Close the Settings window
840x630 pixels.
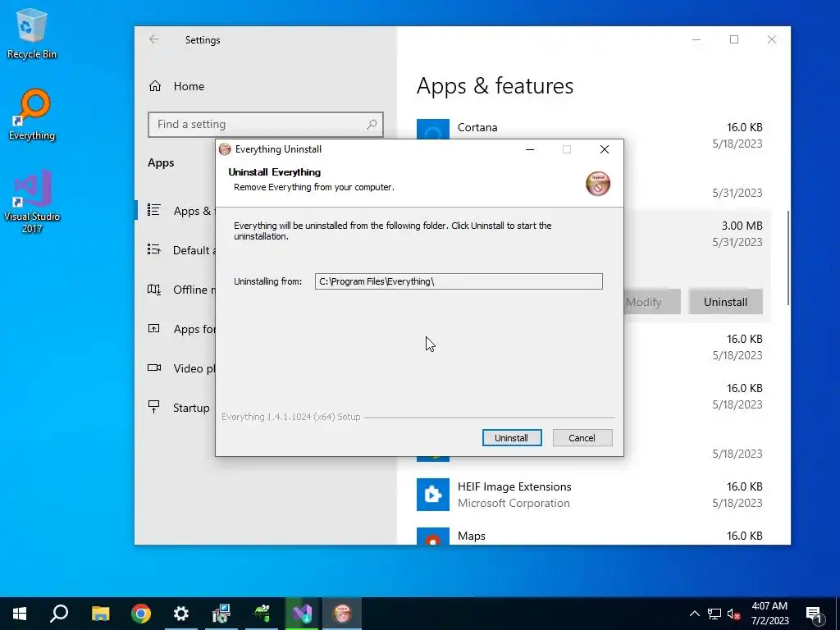click(771, 39)
